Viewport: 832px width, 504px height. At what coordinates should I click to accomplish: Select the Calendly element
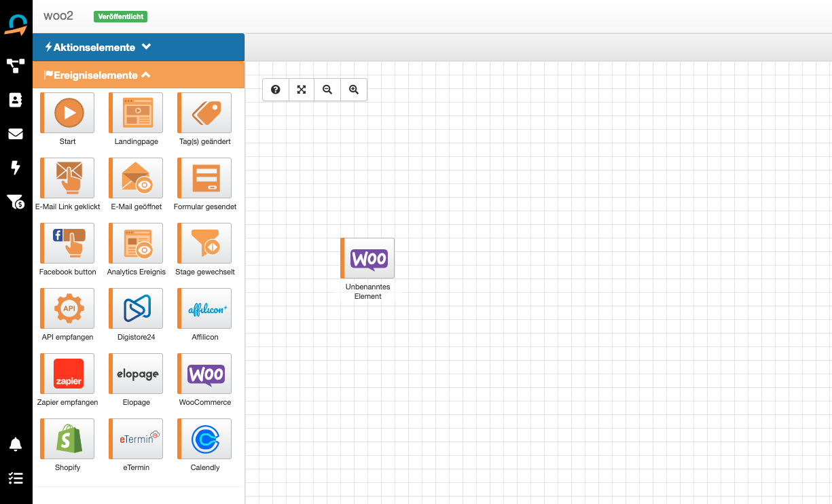point(204,439)
